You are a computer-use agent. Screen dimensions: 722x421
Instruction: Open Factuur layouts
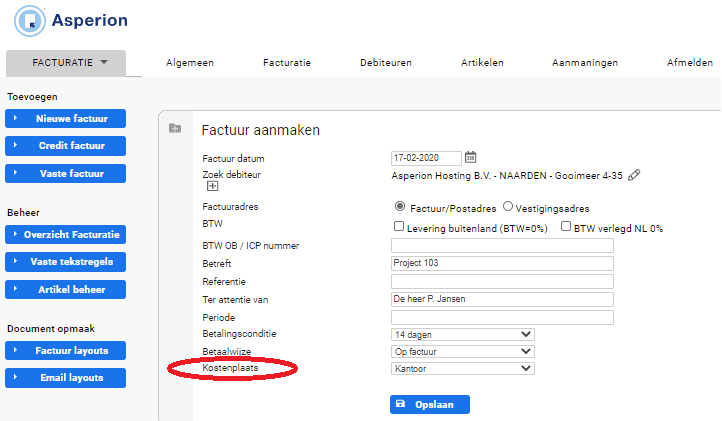pos(65,351)
